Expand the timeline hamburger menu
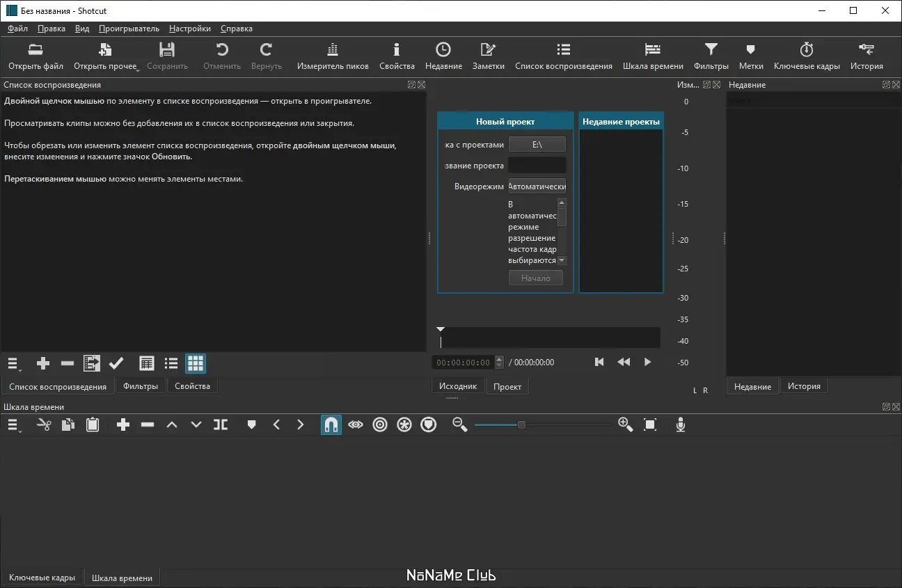 (x=13, y=424)
